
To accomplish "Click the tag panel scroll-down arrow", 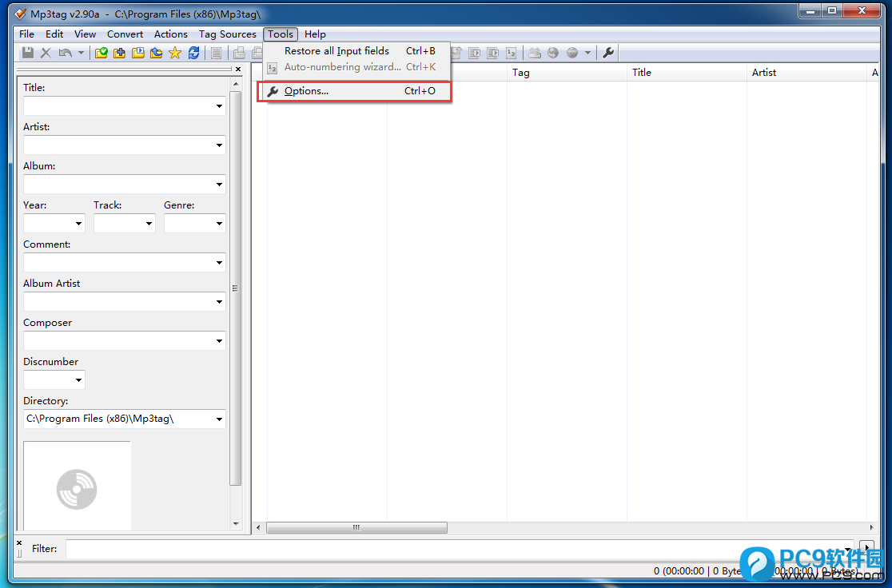I will pos(236,524).
